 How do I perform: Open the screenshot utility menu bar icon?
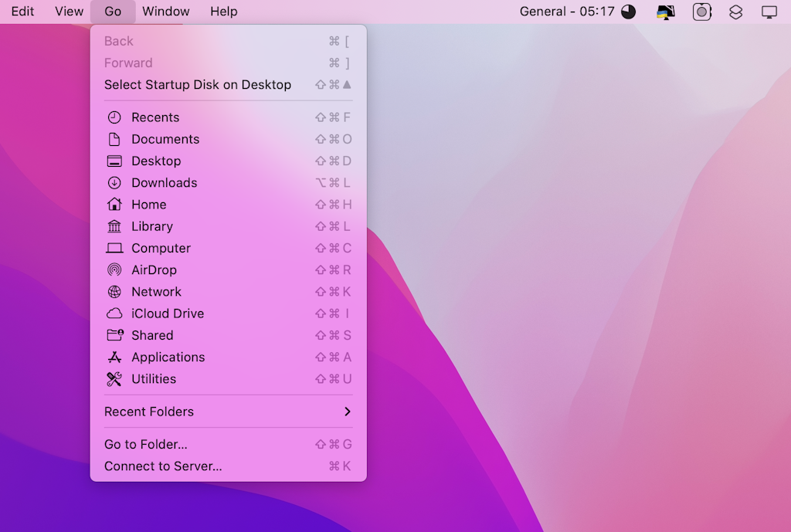pos(701,12)
